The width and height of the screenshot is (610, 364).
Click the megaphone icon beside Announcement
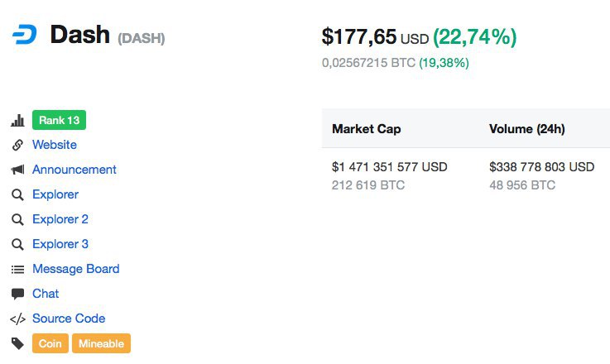[17, 170]
